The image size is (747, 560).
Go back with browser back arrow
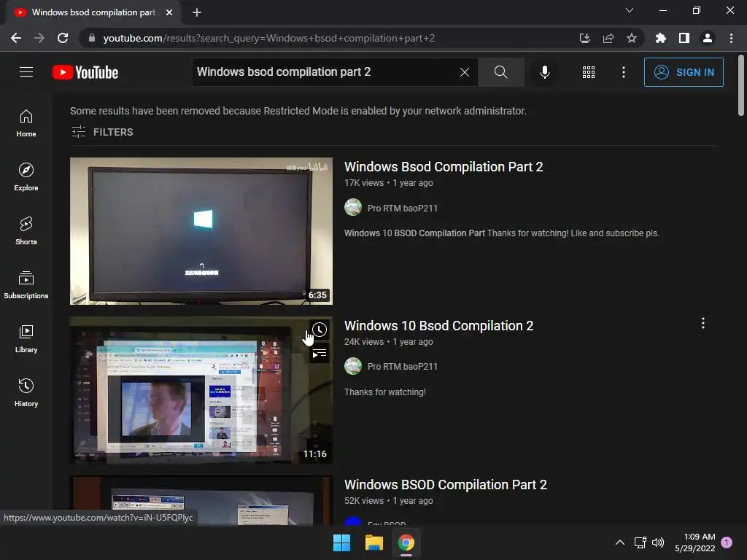pyautogui.click(x=16, y=38)
